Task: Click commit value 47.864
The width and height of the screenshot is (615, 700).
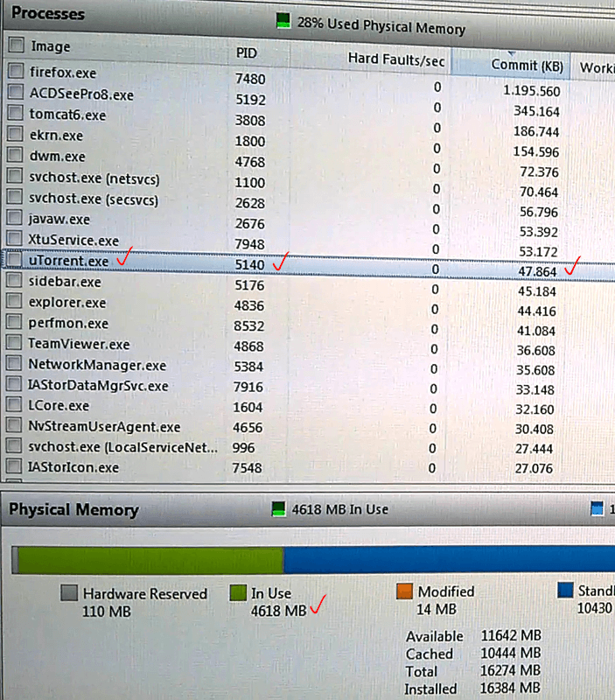Action: (537, 271)
